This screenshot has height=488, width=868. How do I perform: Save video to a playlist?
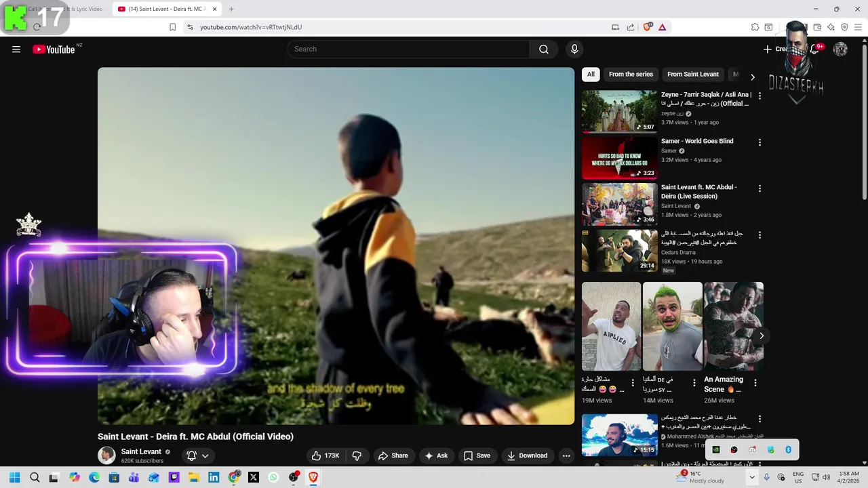click(477, 455)
